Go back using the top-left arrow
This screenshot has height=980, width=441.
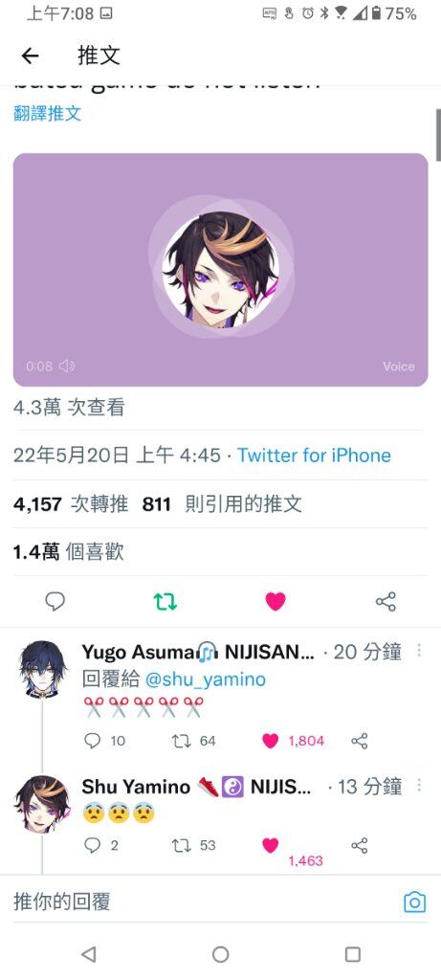[x=30, y=56]
